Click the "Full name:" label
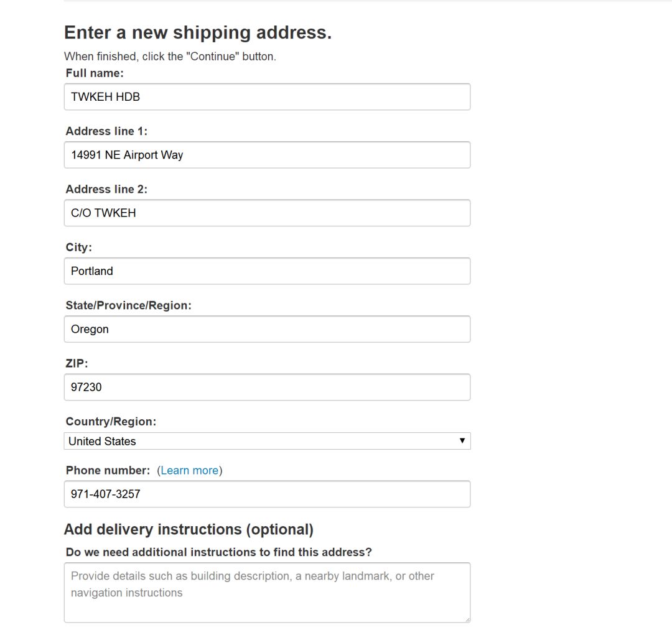Screen dimensions: 672x630 [95, 73]
